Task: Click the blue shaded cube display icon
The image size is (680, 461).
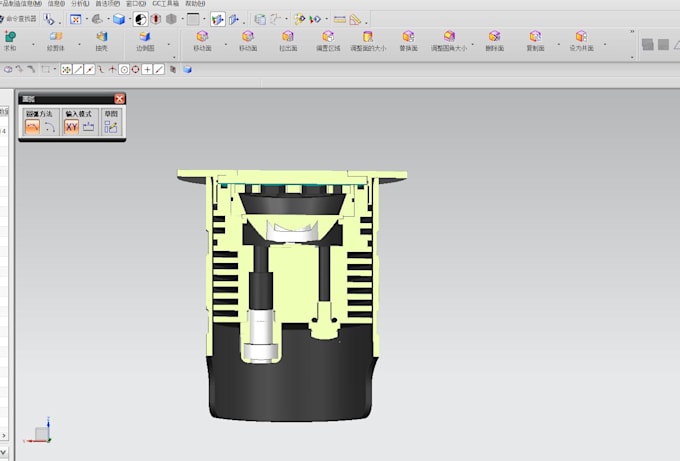Action: (118, 19)
